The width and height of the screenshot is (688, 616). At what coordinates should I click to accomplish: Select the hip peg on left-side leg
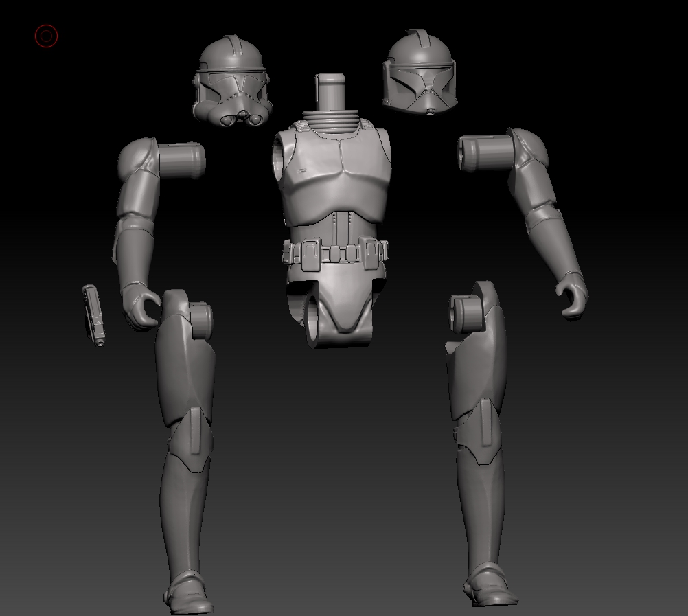click(x=201, y=320)
